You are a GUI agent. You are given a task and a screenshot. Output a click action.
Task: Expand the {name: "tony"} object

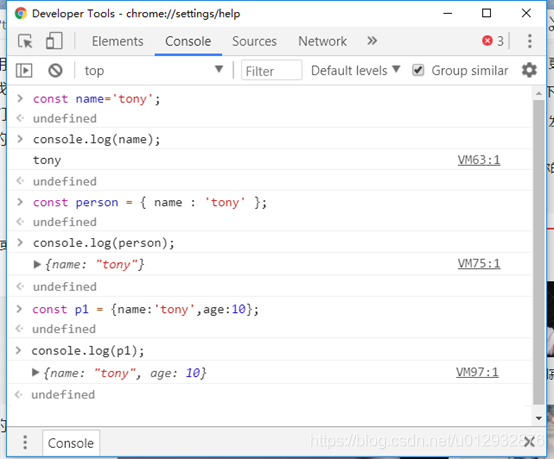click(37, 264)
